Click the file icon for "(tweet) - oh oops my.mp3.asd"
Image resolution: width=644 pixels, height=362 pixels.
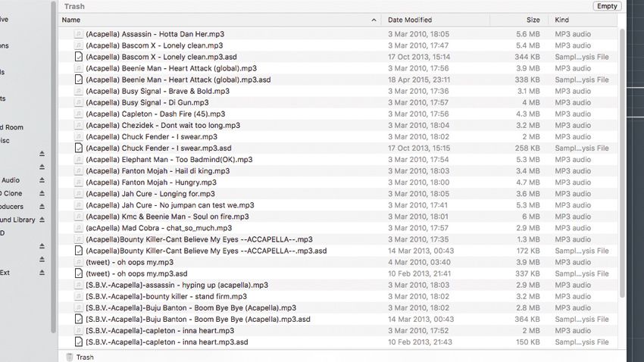[x=78, y=273]
